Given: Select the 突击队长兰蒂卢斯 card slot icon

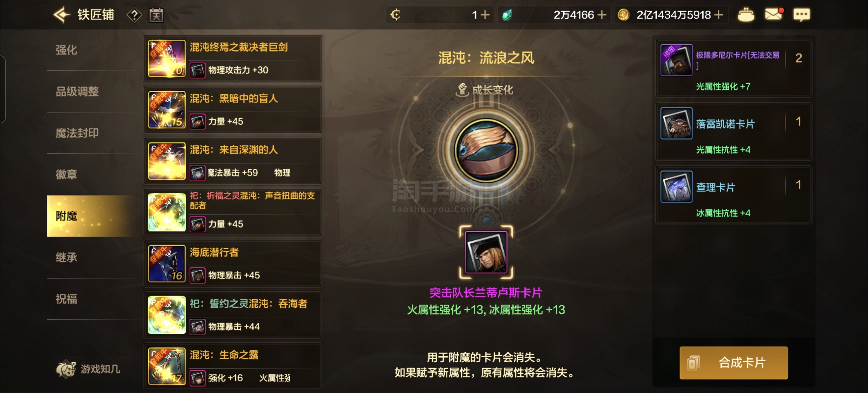Looking at the screenshot, I should (x=486, y=252).
